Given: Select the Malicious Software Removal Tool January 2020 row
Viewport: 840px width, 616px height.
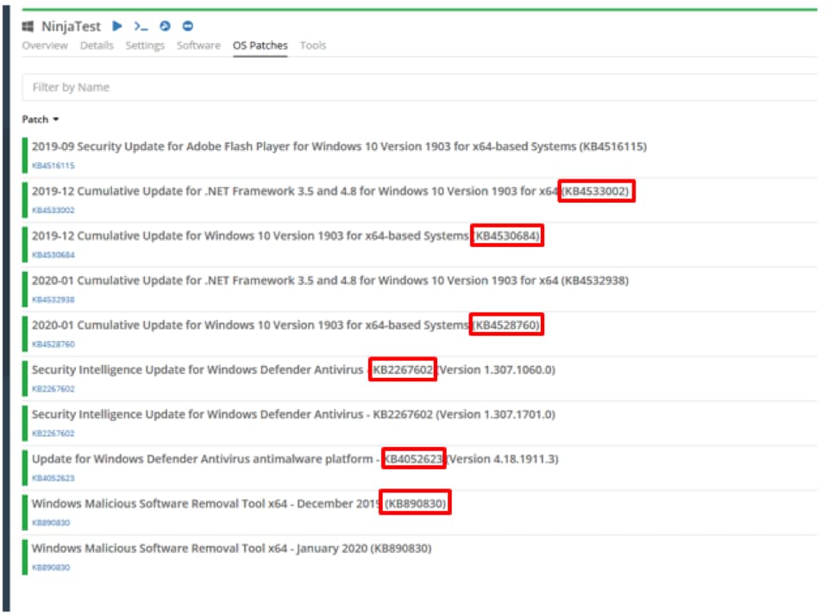Looking at the screenshot, I should (231, 549).
